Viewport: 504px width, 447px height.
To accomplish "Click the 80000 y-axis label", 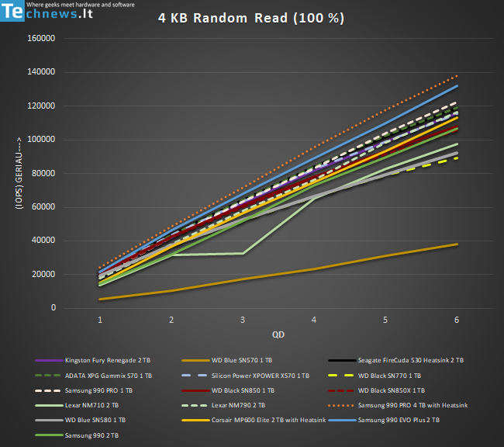I will click(x=43, y=173).
